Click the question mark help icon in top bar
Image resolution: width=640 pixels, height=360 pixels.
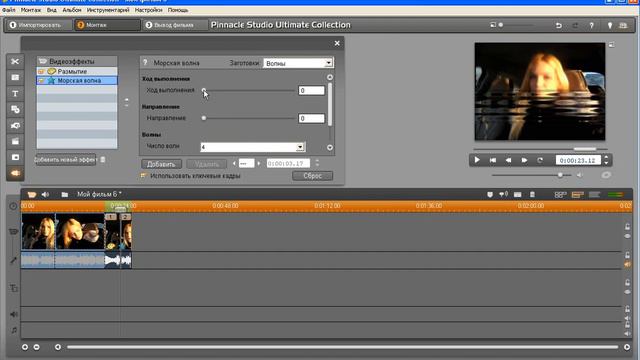point(591,25)
